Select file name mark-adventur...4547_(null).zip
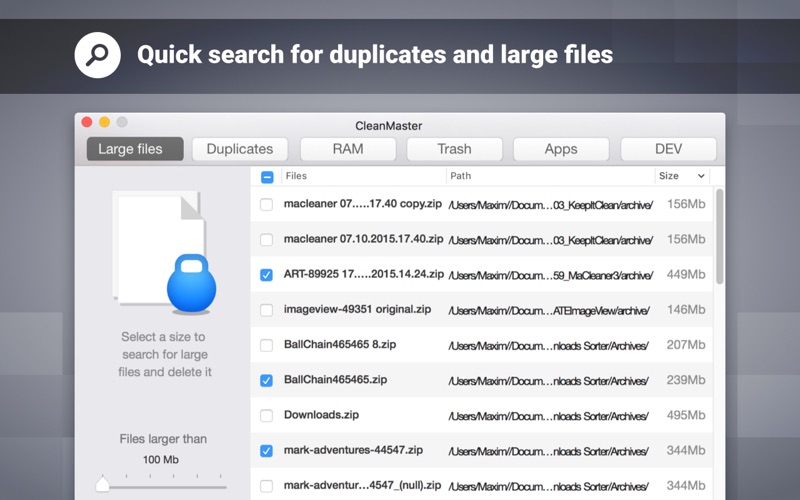The height and width of the screenshot is (500, 800). tap(362, 485)
